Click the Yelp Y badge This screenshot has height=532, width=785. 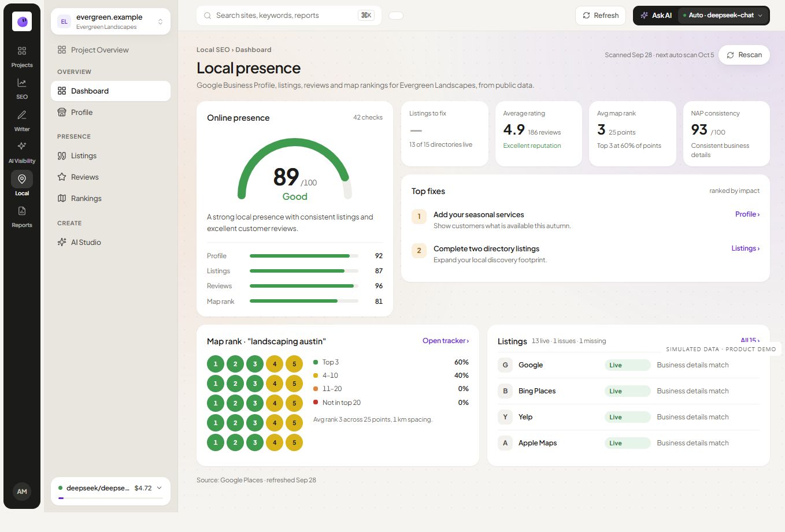[x=505, y=417]
